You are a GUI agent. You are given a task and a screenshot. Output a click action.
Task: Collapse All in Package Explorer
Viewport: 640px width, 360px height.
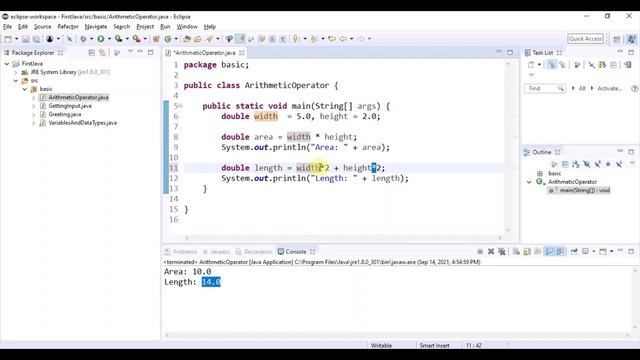[x=91, y=53]
